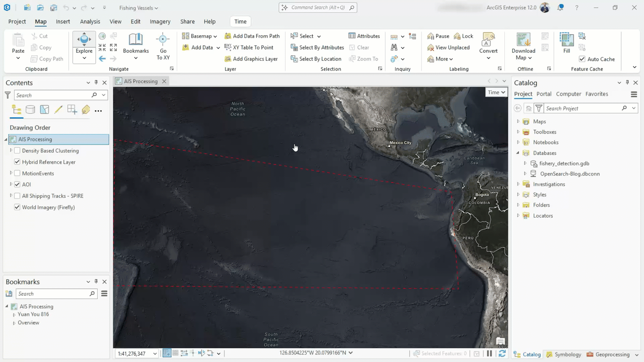The image size is (644, 362).
Task: Open the notifications bell
Action: (x=561, y=8)
